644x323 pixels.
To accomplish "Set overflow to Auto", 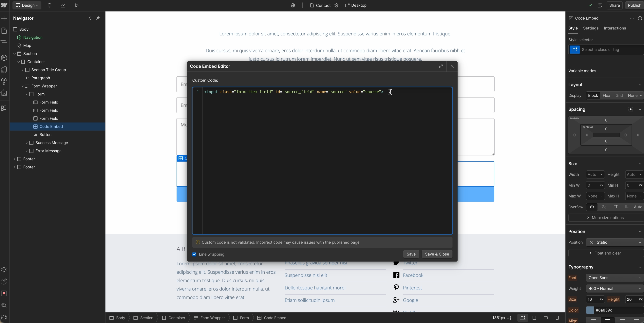I will 638,207.
